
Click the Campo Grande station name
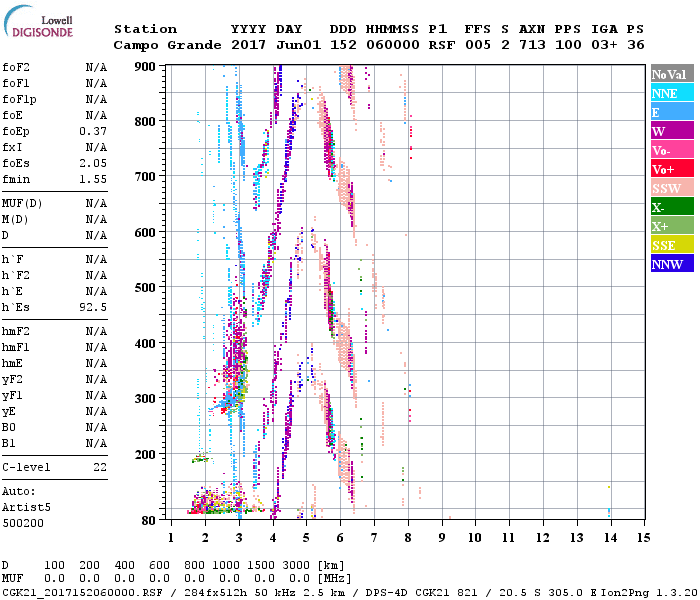(x=167, y=45)
